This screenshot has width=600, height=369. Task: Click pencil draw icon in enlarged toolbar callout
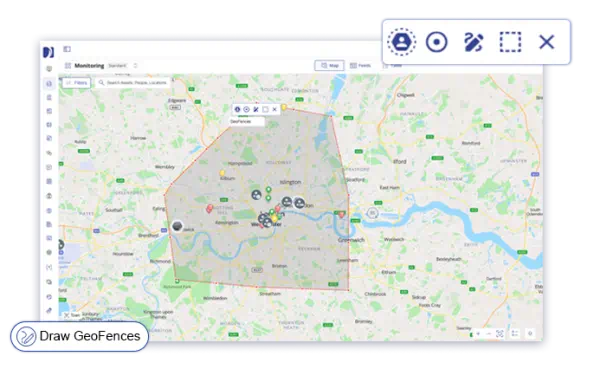click(473, 42)
